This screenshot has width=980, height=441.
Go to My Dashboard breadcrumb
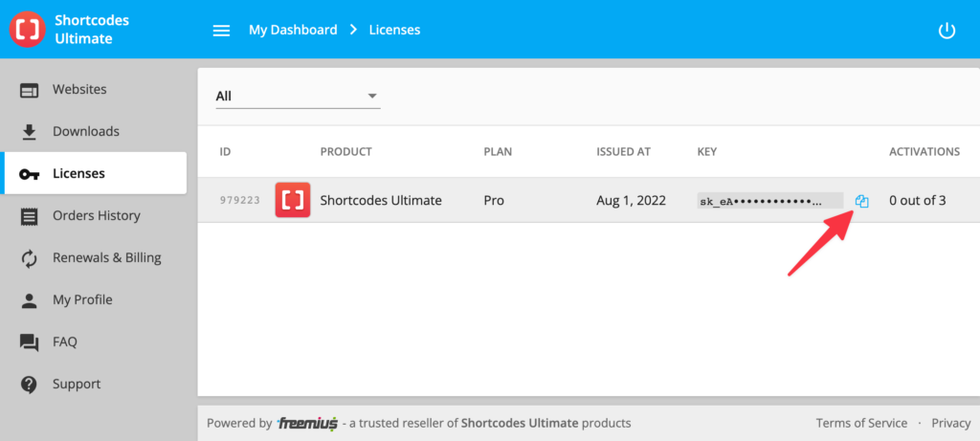pyautogui.click(x=293, y=30)
